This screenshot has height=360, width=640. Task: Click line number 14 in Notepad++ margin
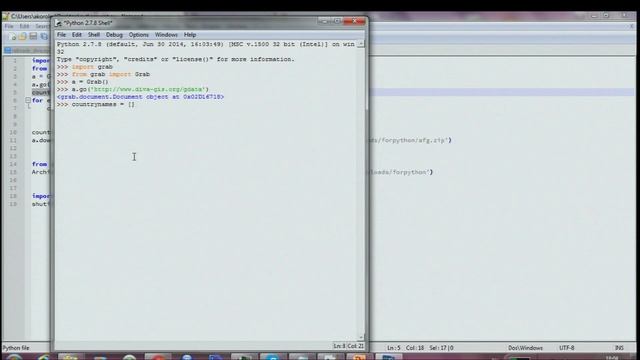pyautogui.click(x=13, y=164)
